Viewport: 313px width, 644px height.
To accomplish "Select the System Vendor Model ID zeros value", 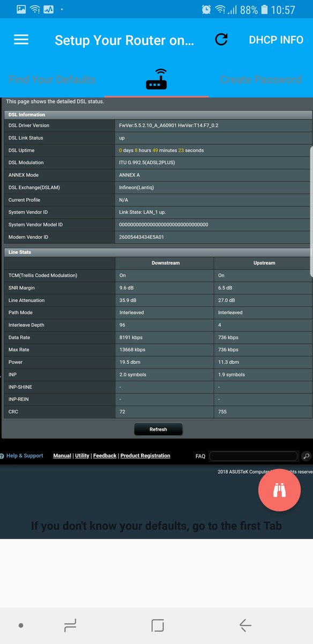I will [x=163, y=224].
